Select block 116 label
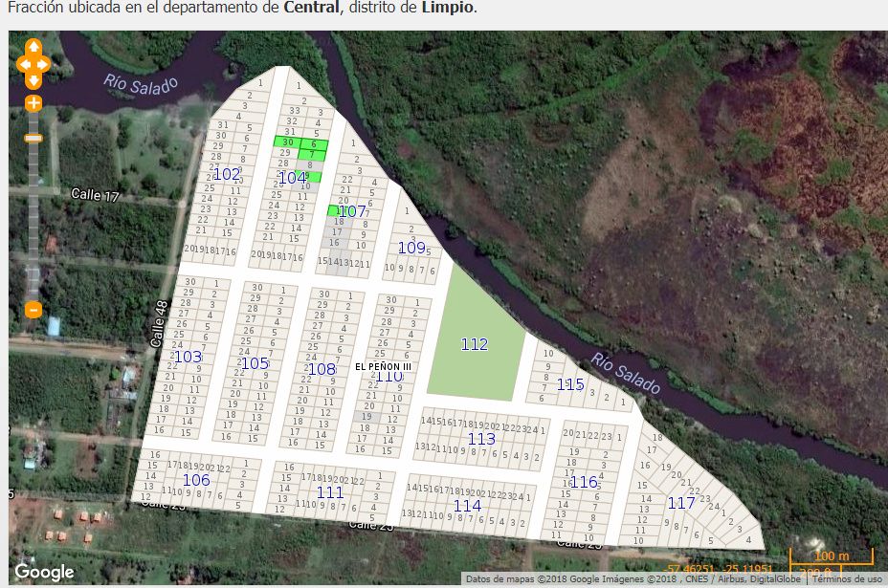The height and width of the screenshot is (588, 888). [x=584, y=482]
